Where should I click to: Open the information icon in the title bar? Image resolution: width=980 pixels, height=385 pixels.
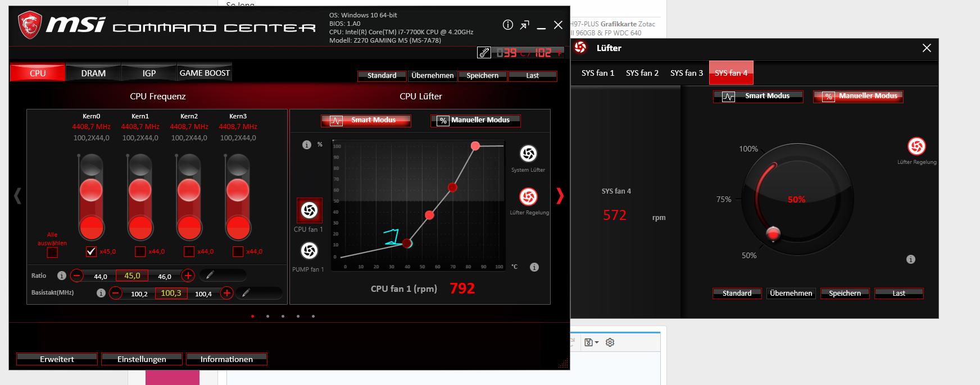pyautogui.click(x=508, y=25)
